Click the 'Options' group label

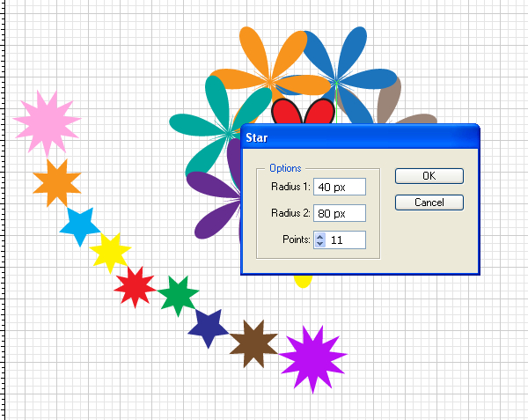click(x=285, y=168)
